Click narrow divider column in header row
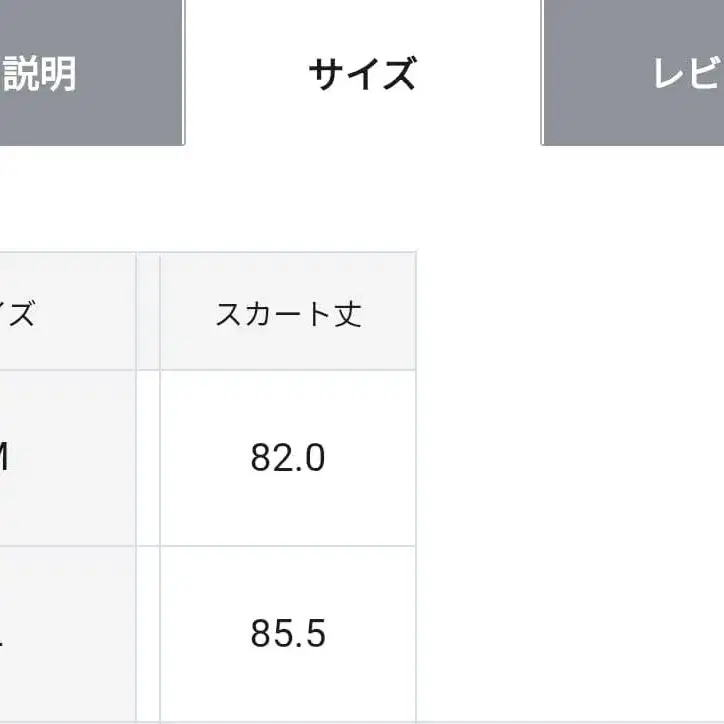 (x=148, y=312)
